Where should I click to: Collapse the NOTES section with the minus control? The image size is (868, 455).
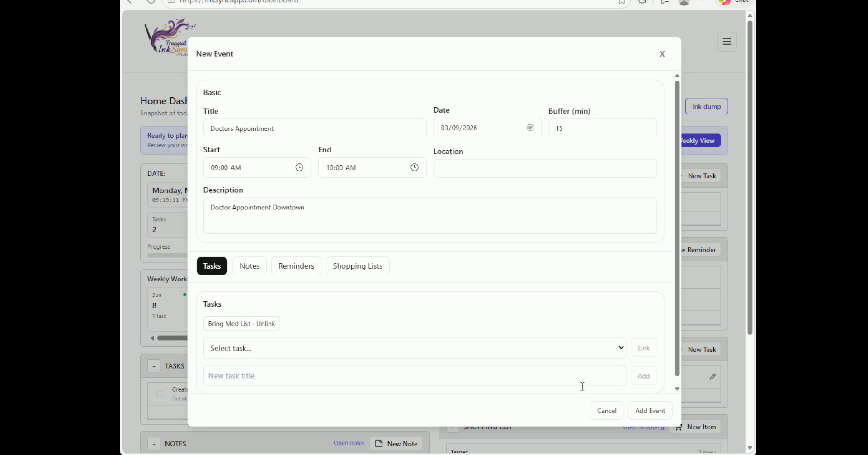(154, 444)
